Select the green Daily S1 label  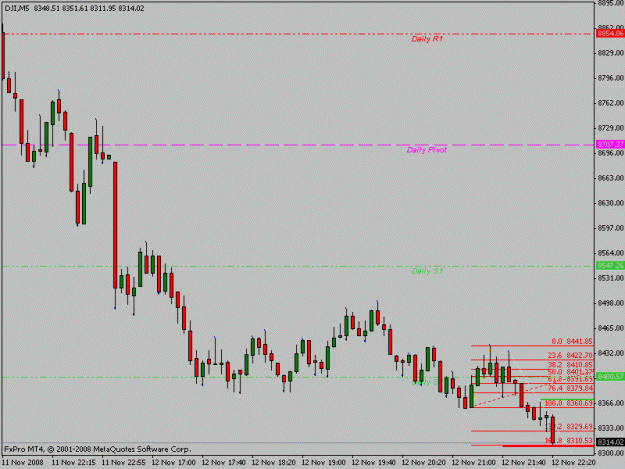pos(427,271)
